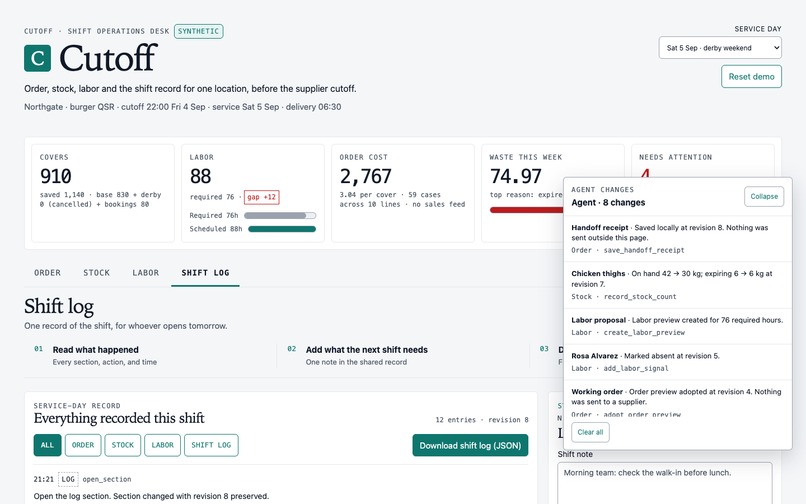
Task: Download shift log as JSON
Action: [x=470, y=445]
